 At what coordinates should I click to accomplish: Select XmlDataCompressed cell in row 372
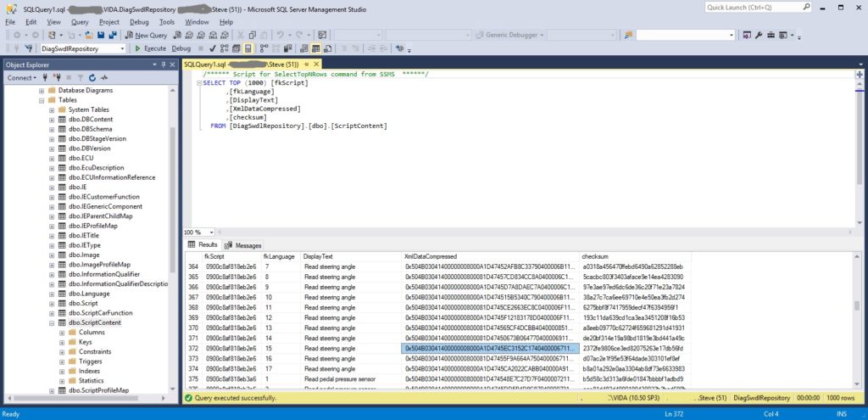(x=491, y=349)
